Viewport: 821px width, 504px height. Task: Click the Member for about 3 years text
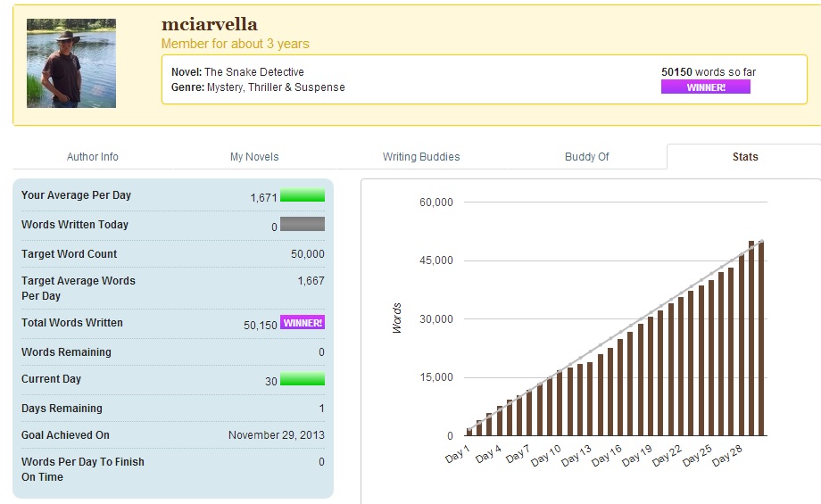coord(236,44)
